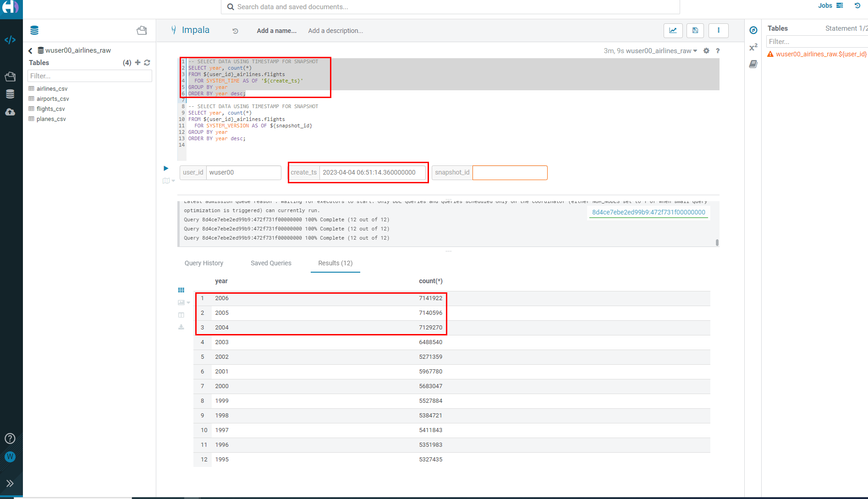Place cursor on SQL line 11 SYSTEM_VERSION

click(x=228, y=126)
